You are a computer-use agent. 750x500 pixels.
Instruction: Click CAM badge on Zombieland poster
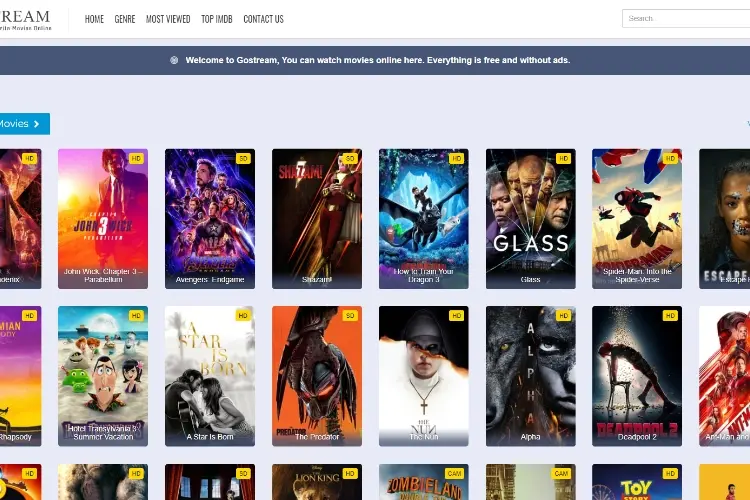pos(454,474)
